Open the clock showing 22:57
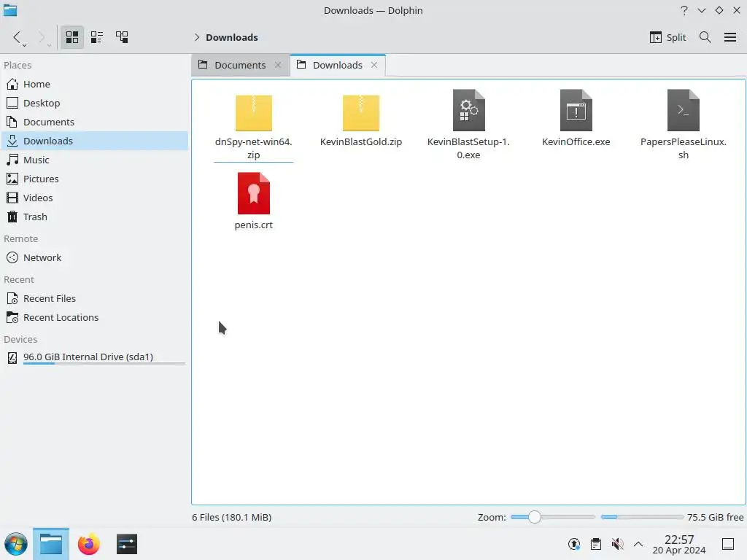This screenshot has height=560, width=747. [x=679, y=544]
